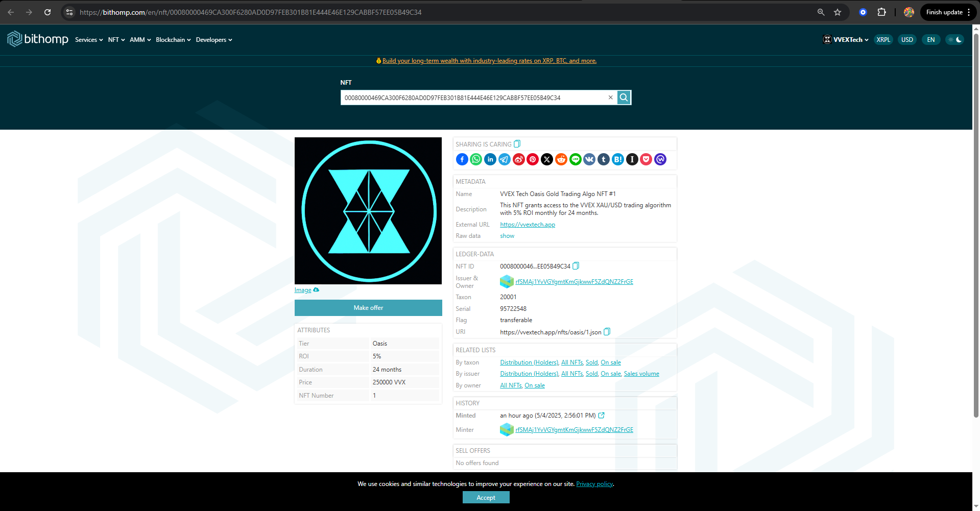This screenshot has height=511, width=980.
Task: Open the Chrome three-dot menu
Action: tap(969, 12)
